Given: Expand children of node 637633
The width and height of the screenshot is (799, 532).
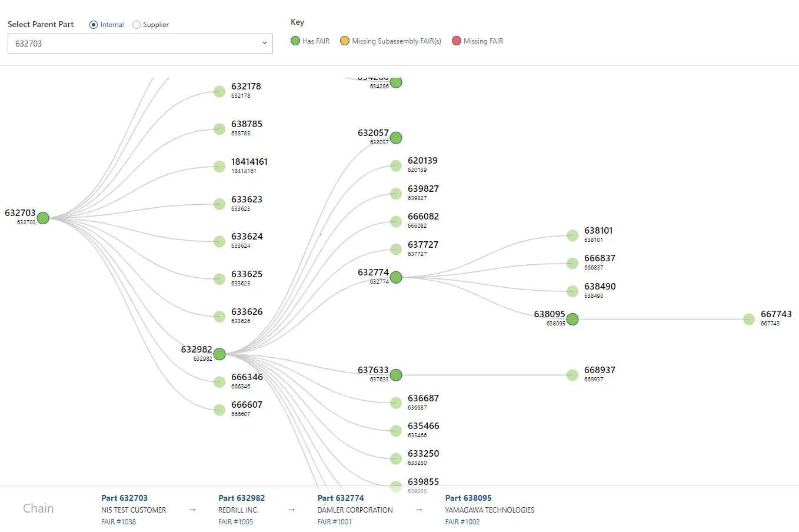Looking at the screenshot, I should tap(395, 375).
